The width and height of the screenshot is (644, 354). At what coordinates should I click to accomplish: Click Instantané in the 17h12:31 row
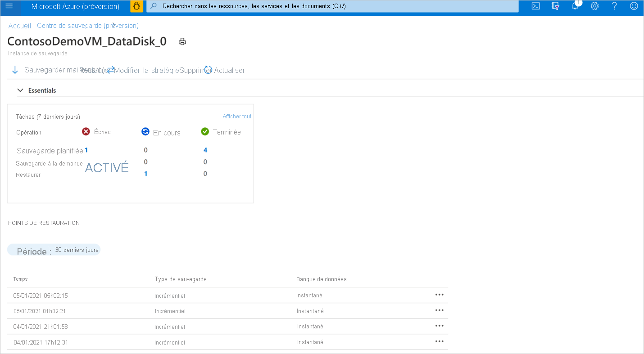[x=310, y=342]
